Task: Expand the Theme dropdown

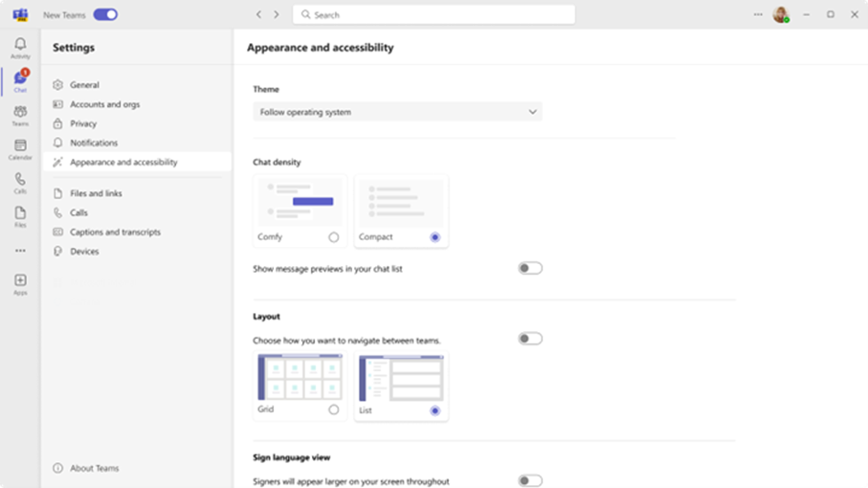Action: 397,112
